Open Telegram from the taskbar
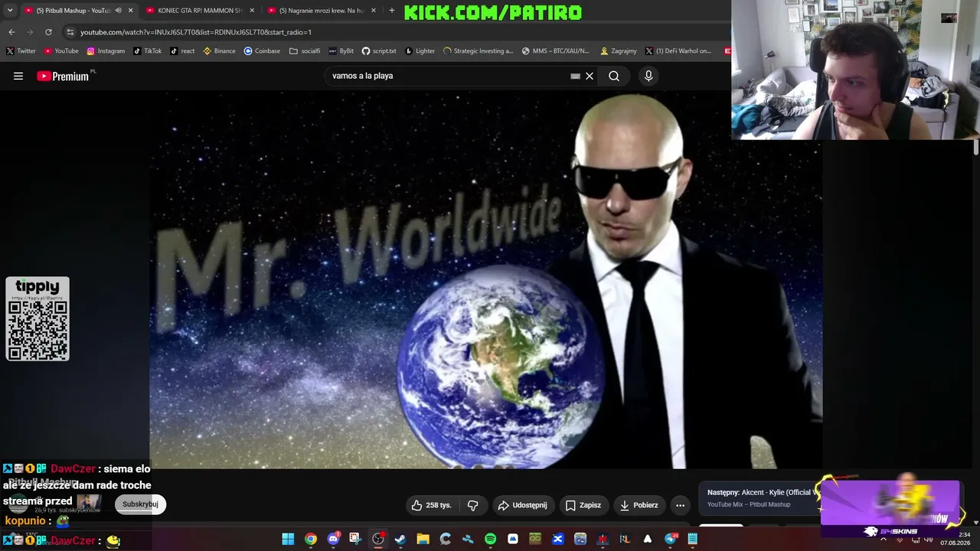 tap(671, 539)
